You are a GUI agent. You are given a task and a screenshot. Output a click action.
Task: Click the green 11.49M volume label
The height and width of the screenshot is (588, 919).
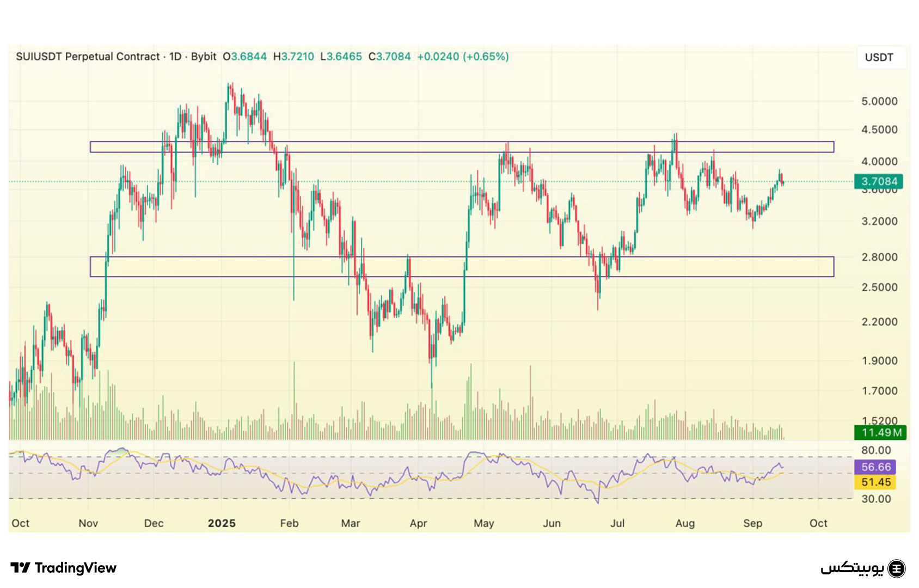(x=878, y=432)
